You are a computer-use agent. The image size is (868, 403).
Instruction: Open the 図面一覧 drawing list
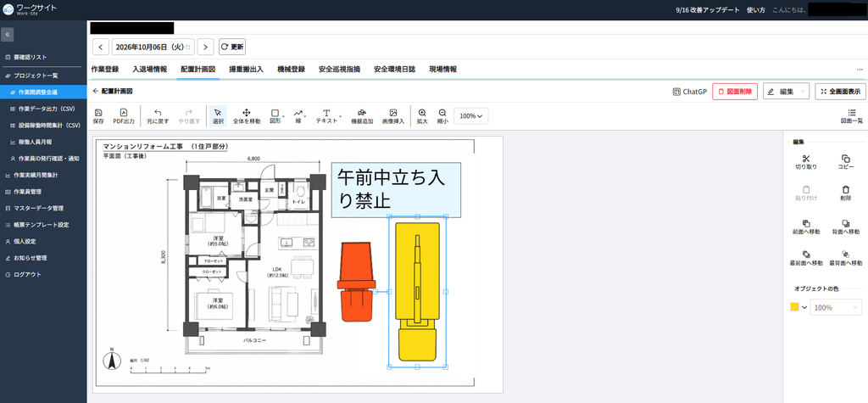point(851,116)
